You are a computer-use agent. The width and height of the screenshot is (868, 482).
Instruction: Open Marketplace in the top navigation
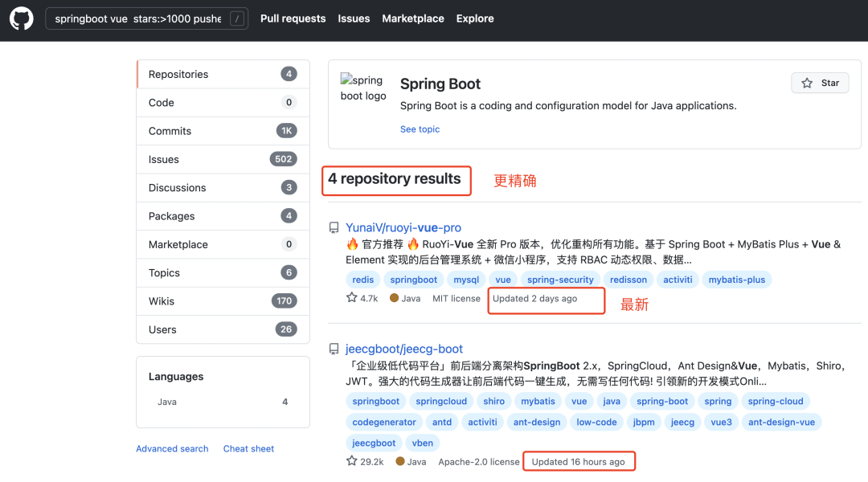coord(412,18)
